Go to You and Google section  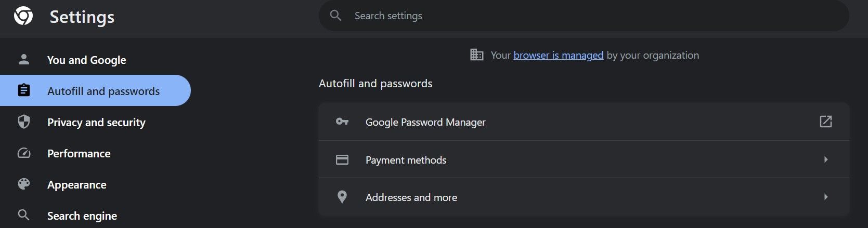coord(86,60)
